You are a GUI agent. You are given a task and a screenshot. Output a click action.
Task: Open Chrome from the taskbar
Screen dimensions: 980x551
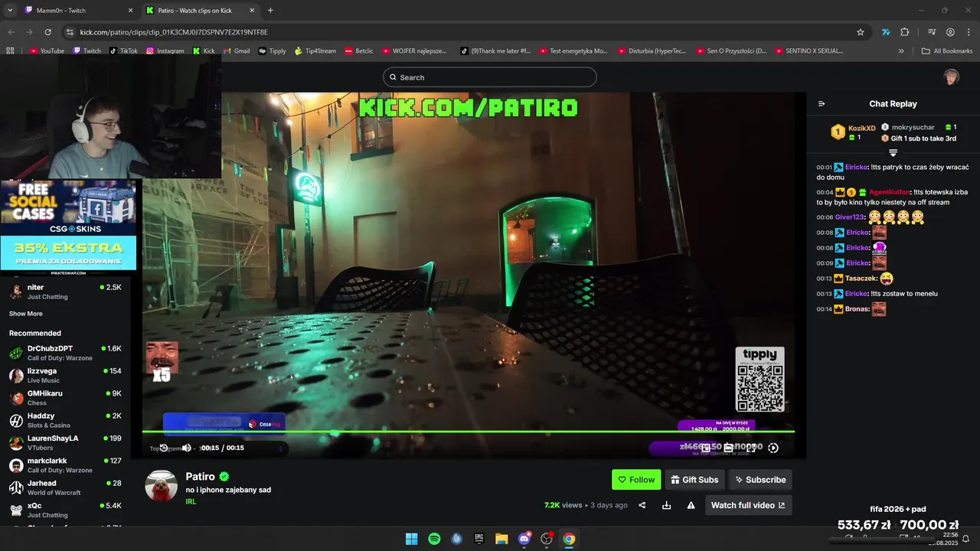569,539
